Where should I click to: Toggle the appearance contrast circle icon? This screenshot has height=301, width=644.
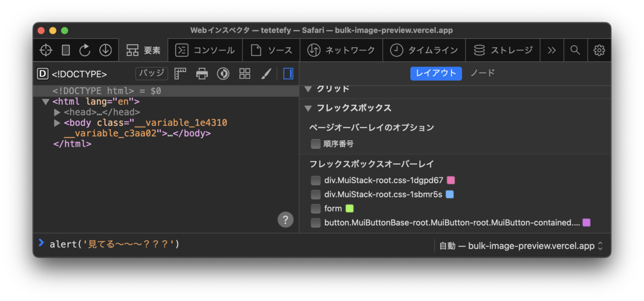[x=223, y=74]
